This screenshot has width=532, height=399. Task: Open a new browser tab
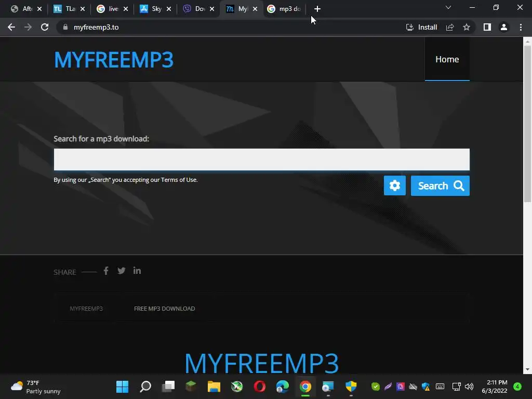pos(317,9)
